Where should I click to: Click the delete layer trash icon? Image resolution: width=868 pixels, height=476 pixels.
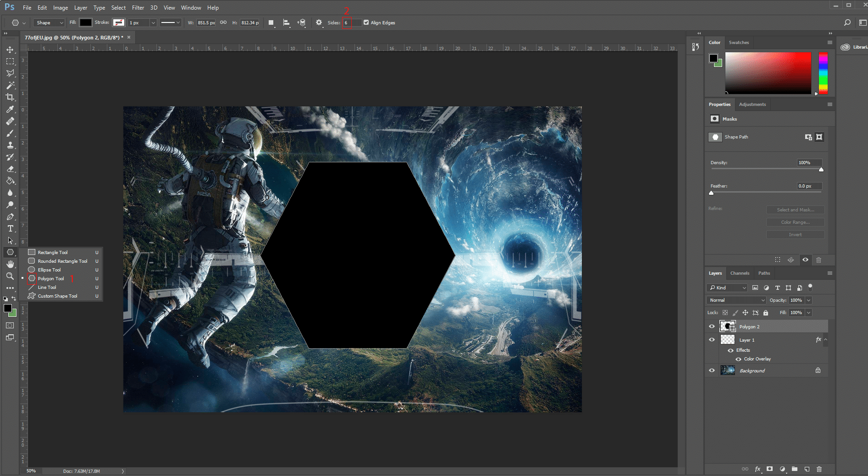click(819, 469)
